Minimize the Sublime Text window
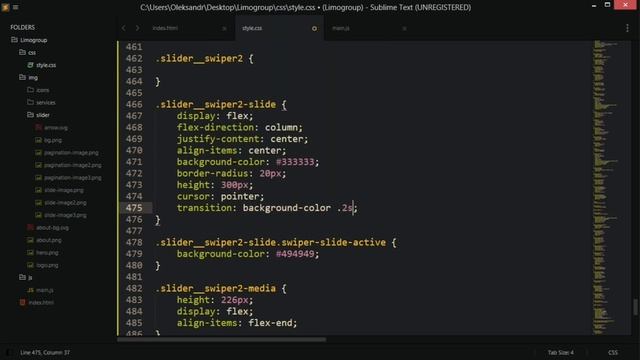The image size is (640, 360). (x=594, y=6)
